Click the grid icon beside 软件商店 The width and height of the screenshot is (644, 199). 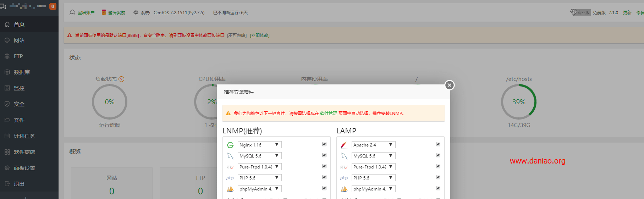click(7, 152)
